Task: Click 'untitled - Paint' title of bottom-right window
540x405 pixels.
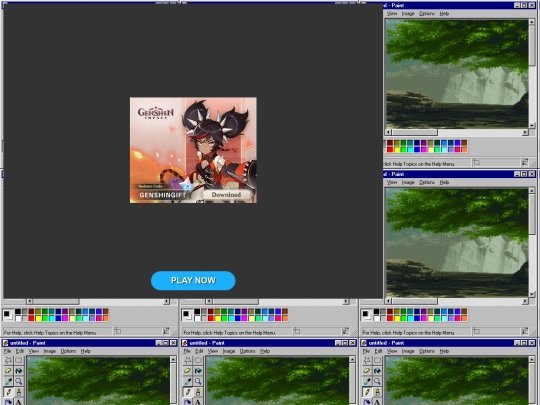Action: [x=386, y=343]
